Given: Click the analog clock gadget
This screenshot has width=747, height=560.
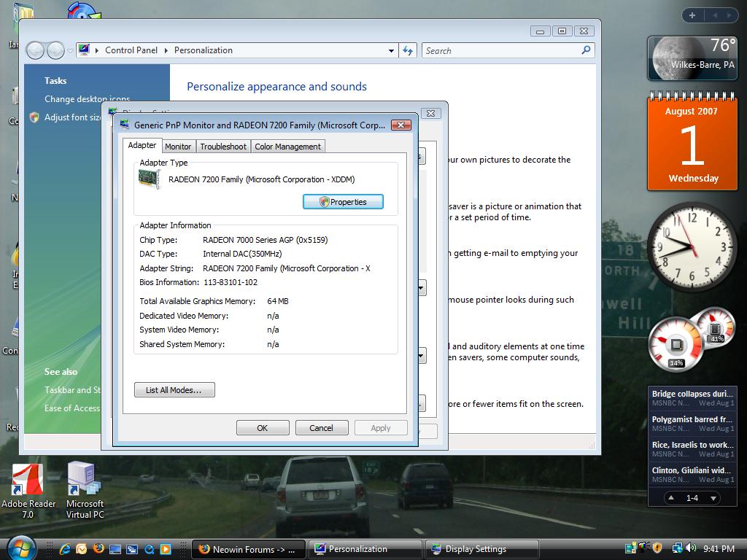Looking at the screenshot, I should (692, 246).
